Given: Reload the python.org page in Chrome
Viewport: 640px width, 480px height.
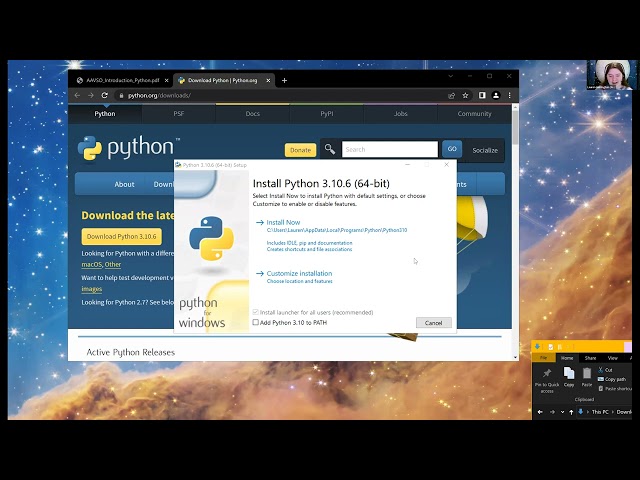Looking at the screenshot, I should coord(104,95).
